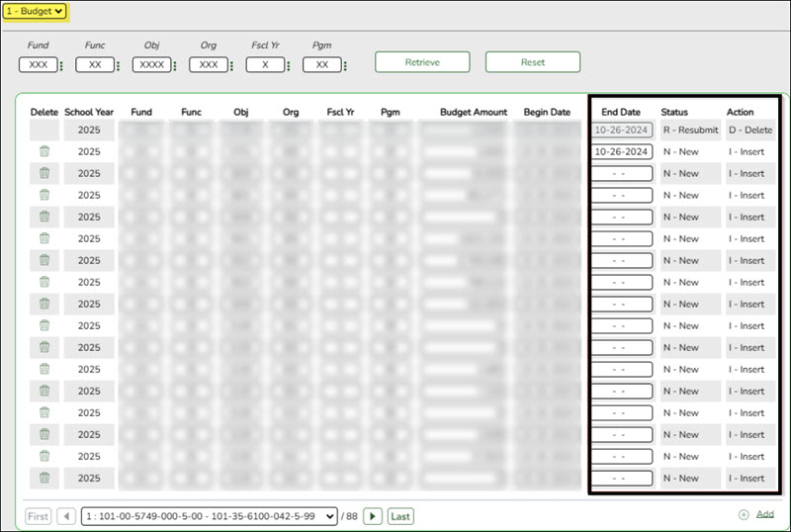Click the plus icon beside Add
This screenshot has width=791, height=532.
(744, 515)
